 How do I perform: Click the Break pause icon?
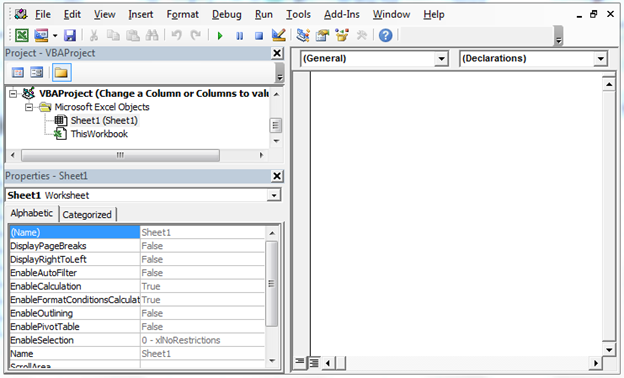(x=239, y=36)
